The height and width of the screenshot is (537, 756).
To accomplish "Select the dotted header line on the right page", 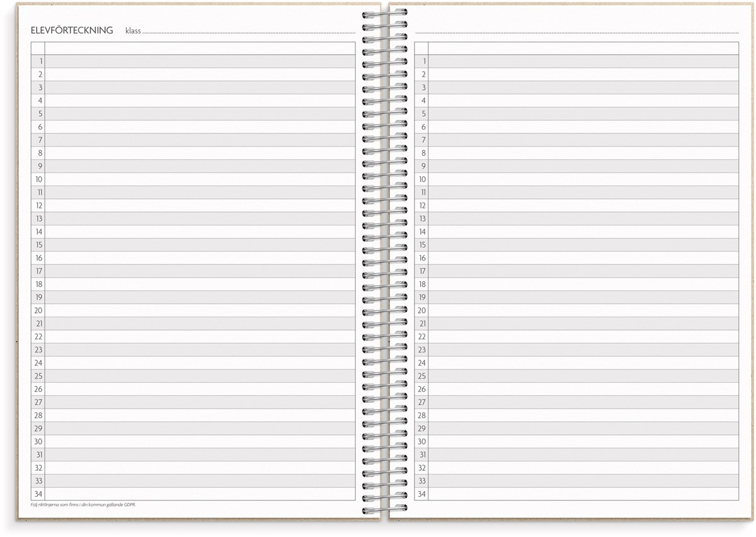I will tap(576, 32).
